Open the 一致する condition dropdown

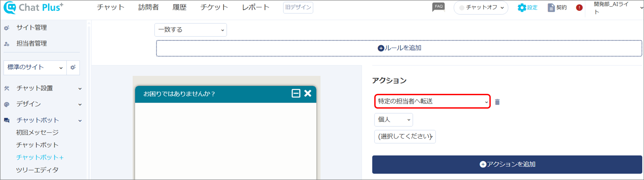point(190,30)
